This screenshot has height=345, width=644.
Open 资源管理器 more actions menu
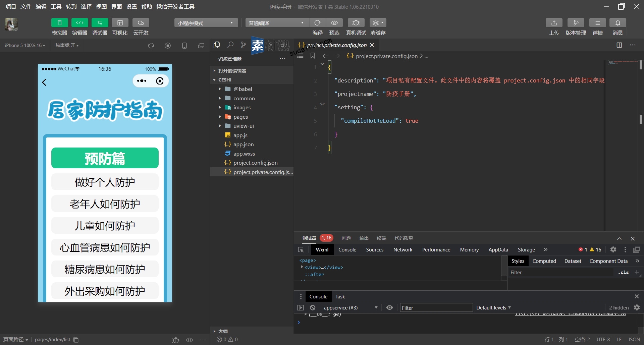[x=282, y=59]
